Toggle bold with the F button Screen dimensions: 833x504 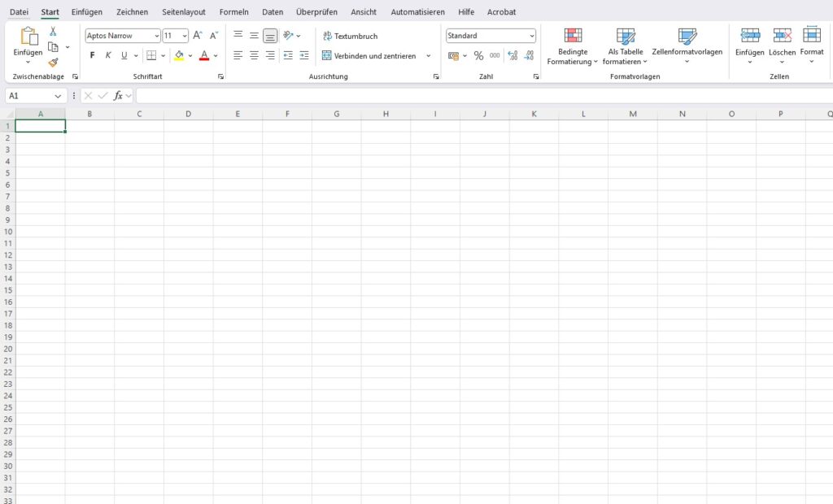pyautogui.click(x=92, y=55)
